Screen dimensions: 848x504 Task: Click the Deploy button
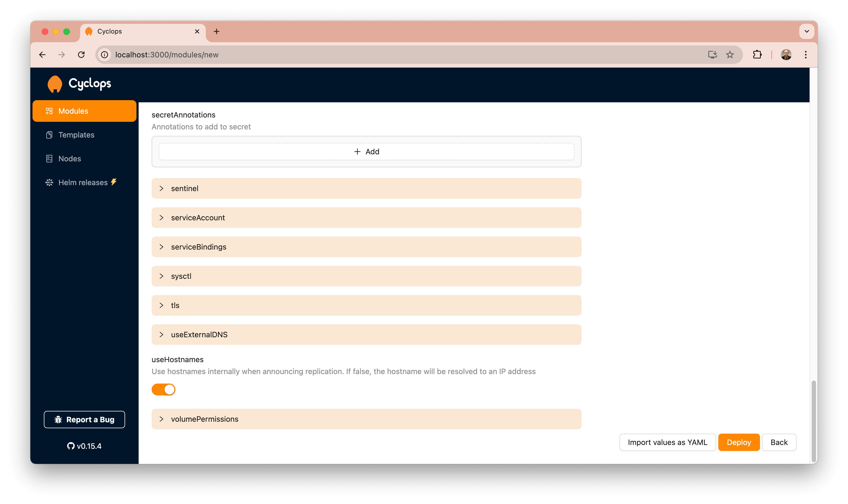739,442
